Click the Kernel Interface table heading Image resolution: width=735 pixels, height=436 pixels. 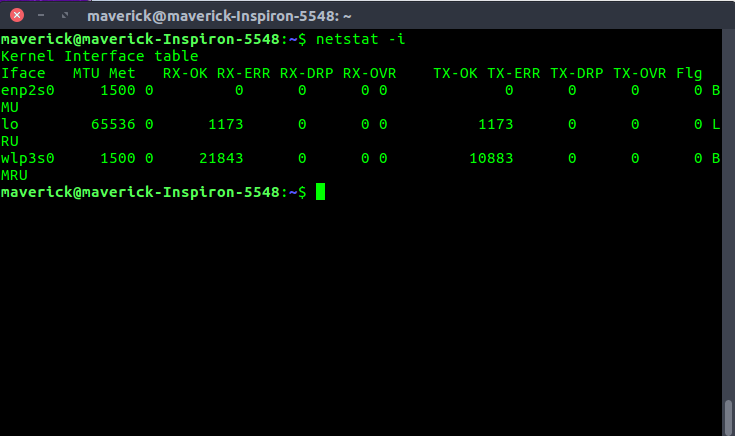point(100,56)
